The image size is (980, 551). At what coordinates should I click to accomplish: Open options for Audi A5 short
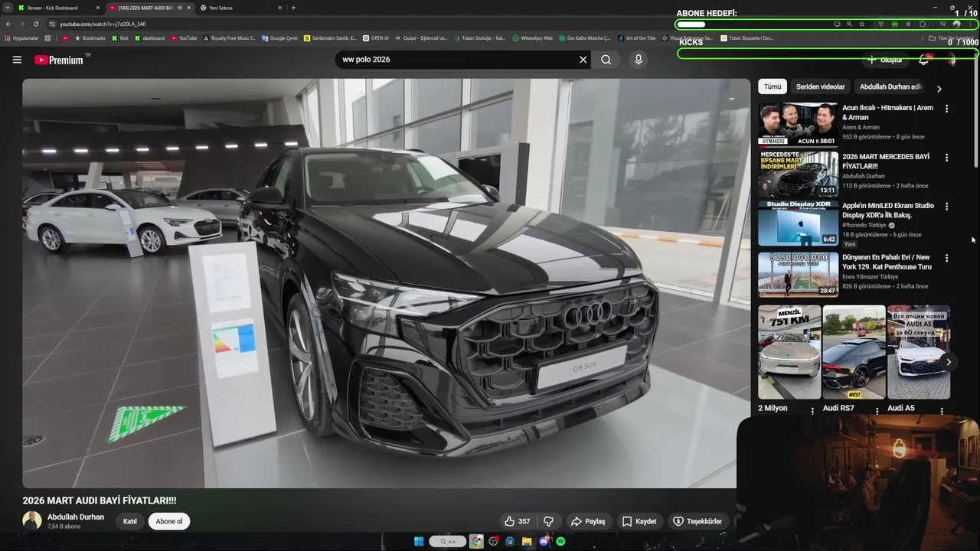pyautogui.click(x=942, y=411)
